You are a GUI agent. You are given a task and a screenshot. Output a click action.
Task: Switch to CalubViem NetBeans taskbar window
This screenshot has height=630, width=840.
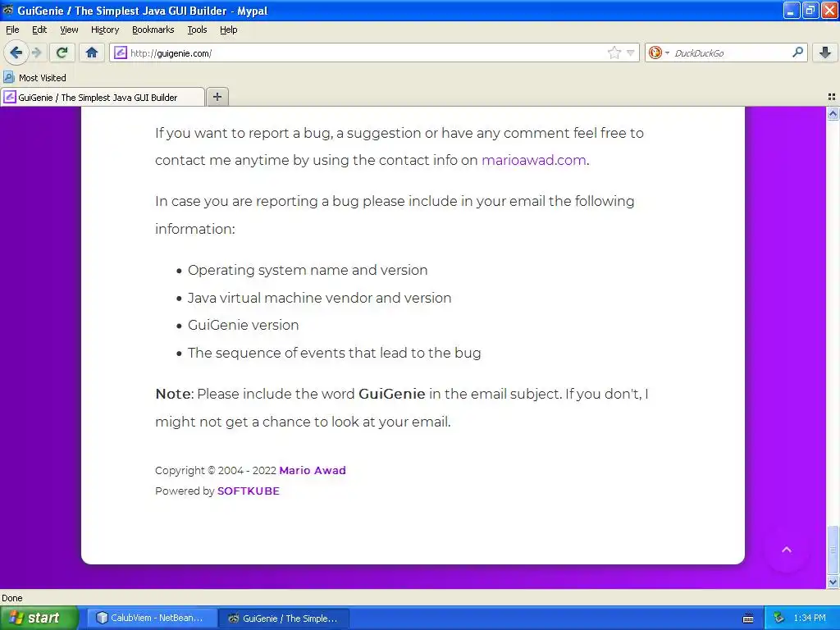click(151, 618)
